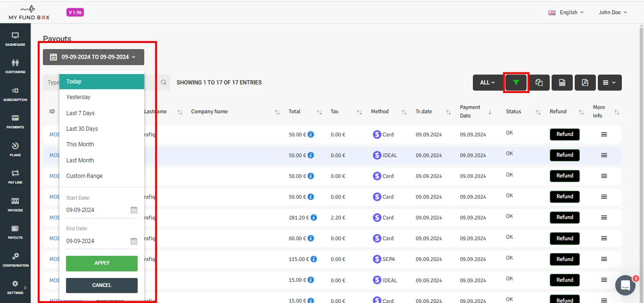
Task: Navigate to Payments in the sidebar
Action: [15, 122]
